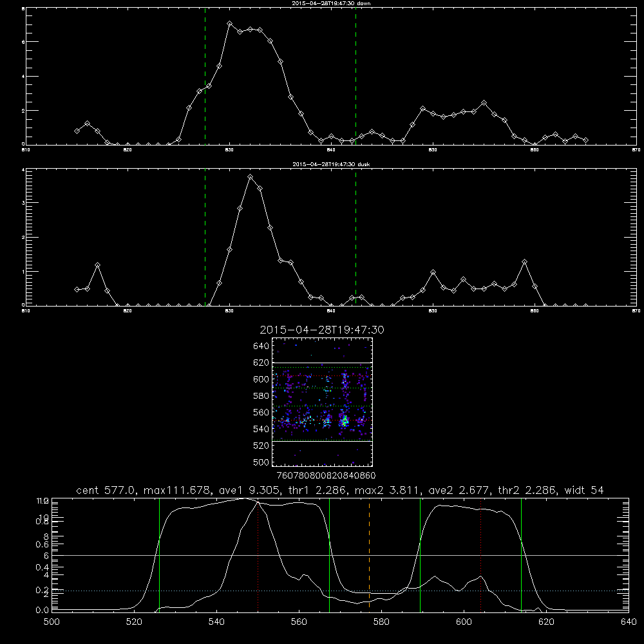Click the '560' y-axis label of spectral image

[261, 412]
